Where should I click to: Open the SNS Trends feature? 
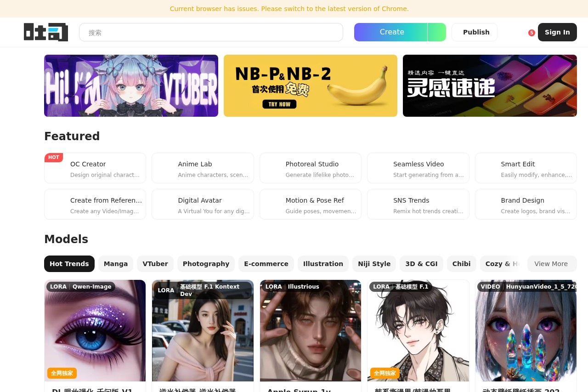pos(418,204)
